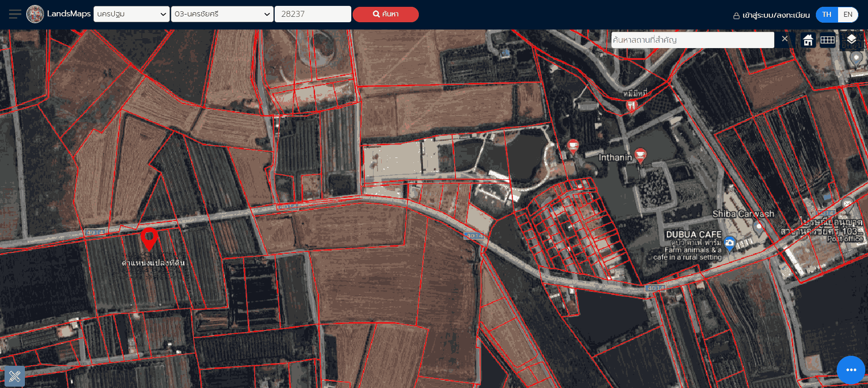Image resolution: width=868 pixels, height=388 pixels.
Task: Click the LandsMaps logo emblem
Action: click(x=35, y=14)
